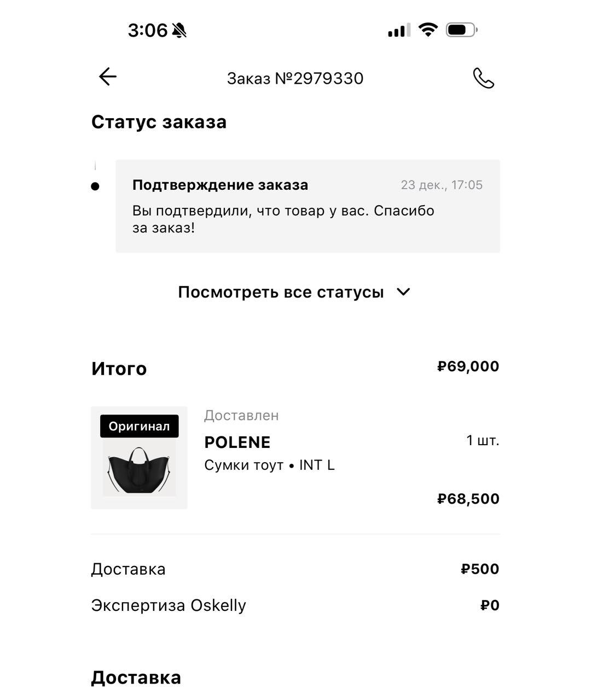Viewport: 591px width, 700px height.
Task: Select the Оригинал authenticity badge
Action: [x=138, y=426]
